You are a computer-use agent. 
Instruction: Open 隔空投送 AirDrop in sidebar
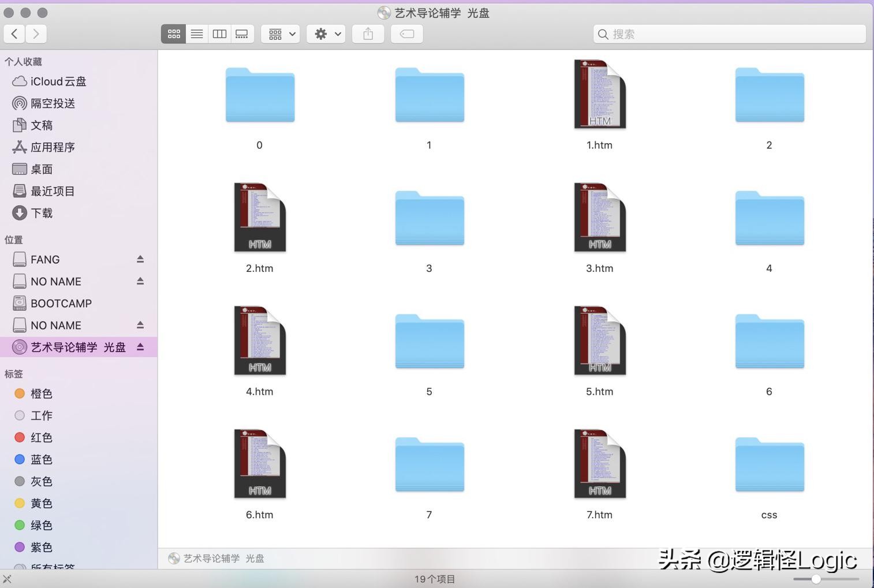click(52, 103)
